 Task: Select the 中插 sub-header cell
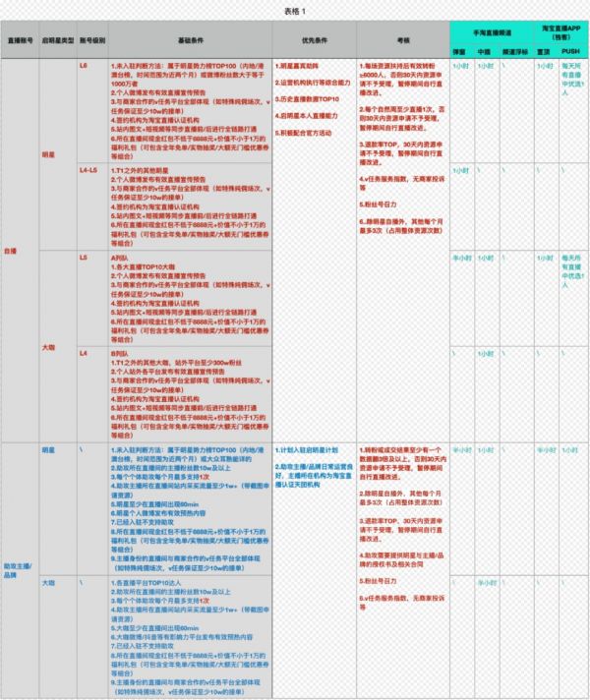tap(484, 48)
